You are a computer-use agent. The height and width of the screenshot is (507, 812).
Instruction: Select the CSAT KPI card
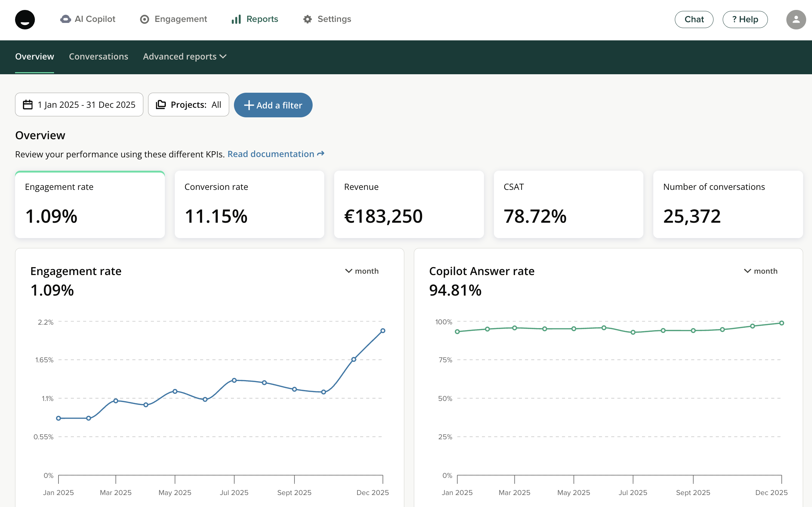point(568,204)
